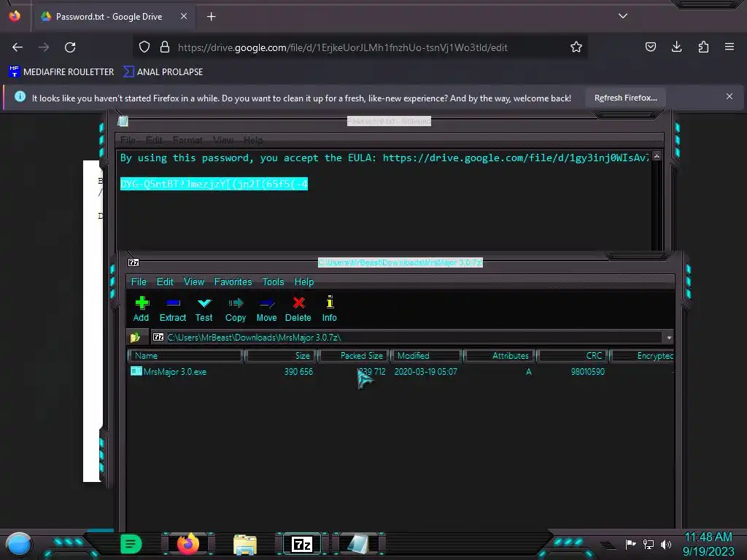
Task: Bookmark this page with the star icon
Action: point(576,47)
